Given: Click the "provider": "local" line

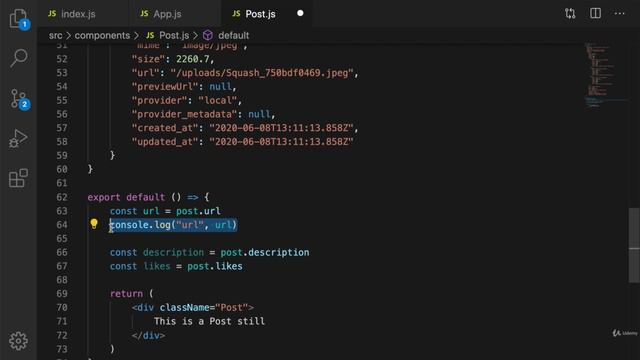Looking at the screenshot, I should (187, 100).
